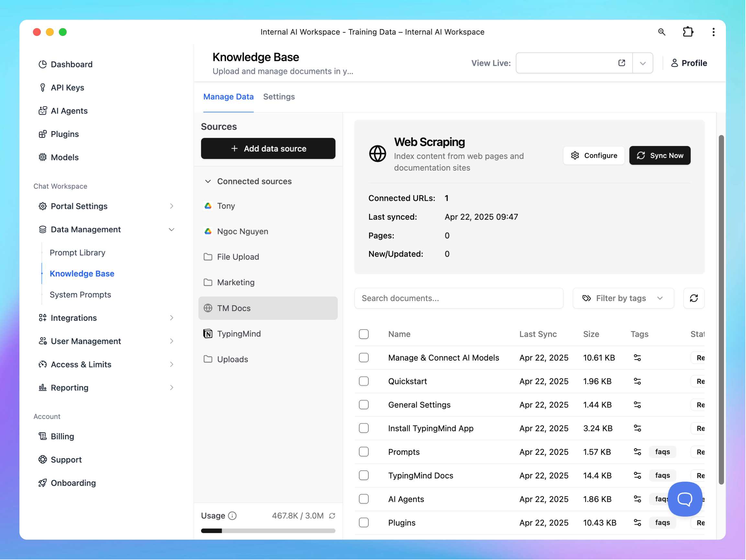Click the Sync Now button
Image resolution: width=746 pixels, height=560 pixels.
pos(660,155)
